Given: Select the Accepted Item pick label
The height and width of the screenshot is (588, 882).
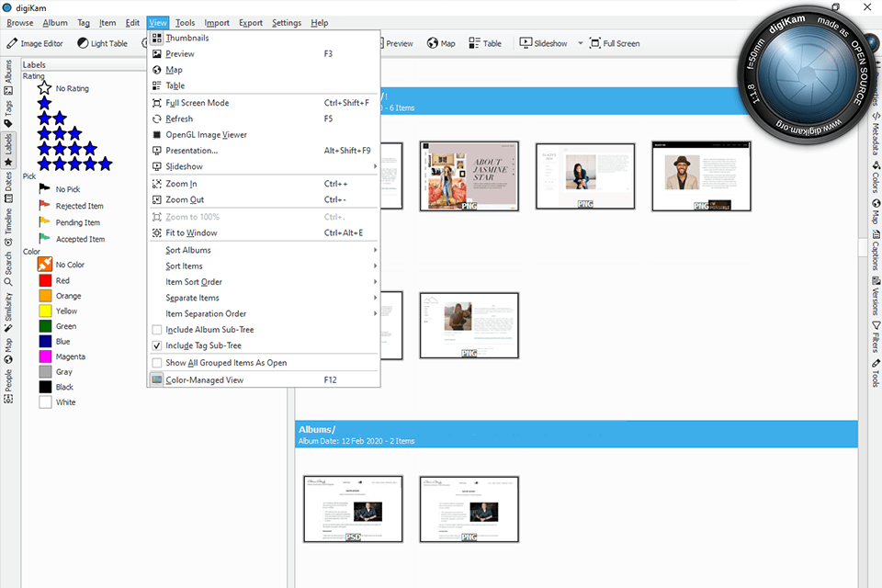Looking at the screenshot, I should pos(72,239).
